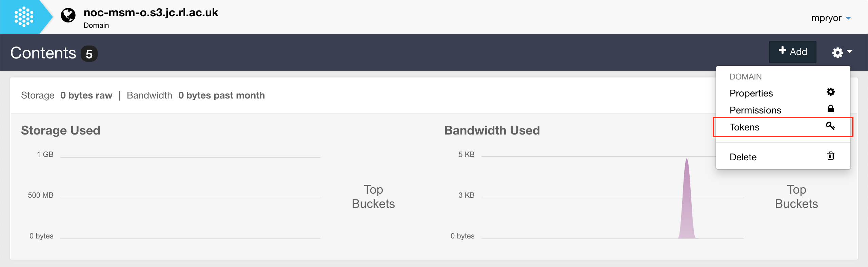Click the trash can icon beside Delete
The image size is (868, 267).
click(830, 156)
